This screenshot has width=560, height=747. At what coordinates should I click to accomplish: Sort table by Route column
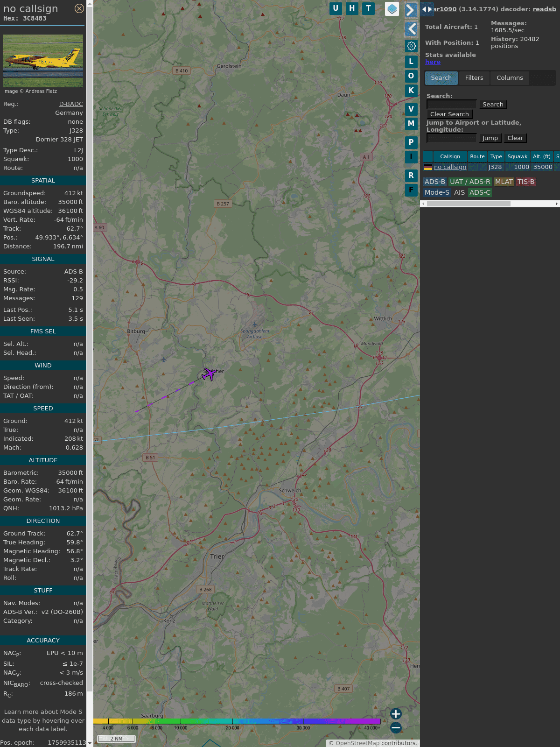coord(477,157)
